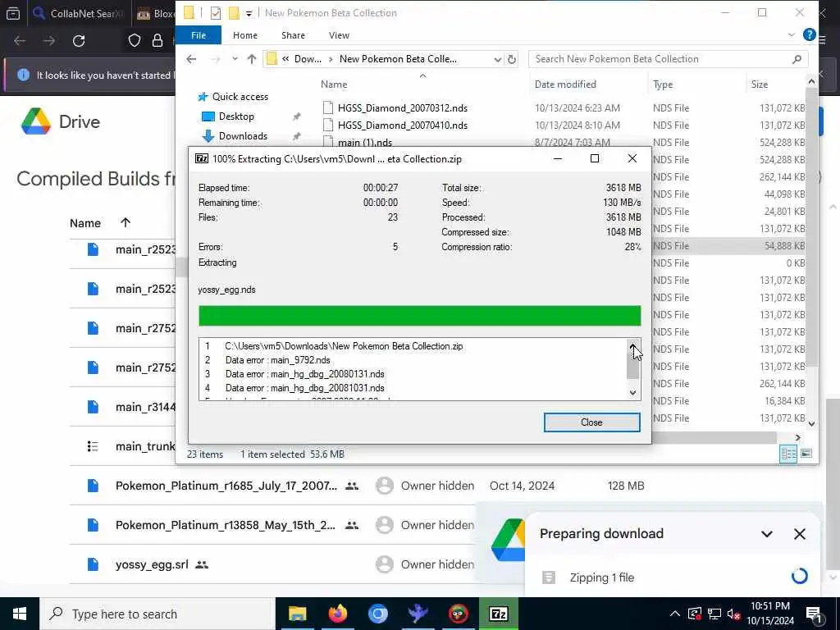
Task: Click Explorer back navigation arrow
Action: point(191,59)
